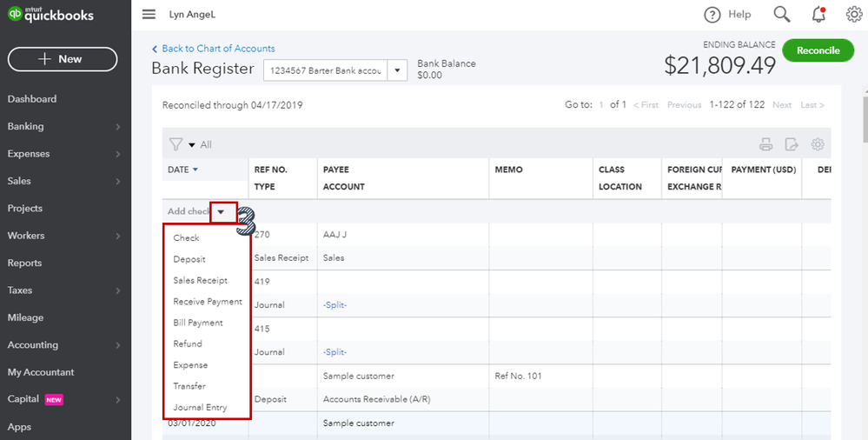Open the Add check dropdown arrow
Screen dimensions: 868x440
[221, 211]
